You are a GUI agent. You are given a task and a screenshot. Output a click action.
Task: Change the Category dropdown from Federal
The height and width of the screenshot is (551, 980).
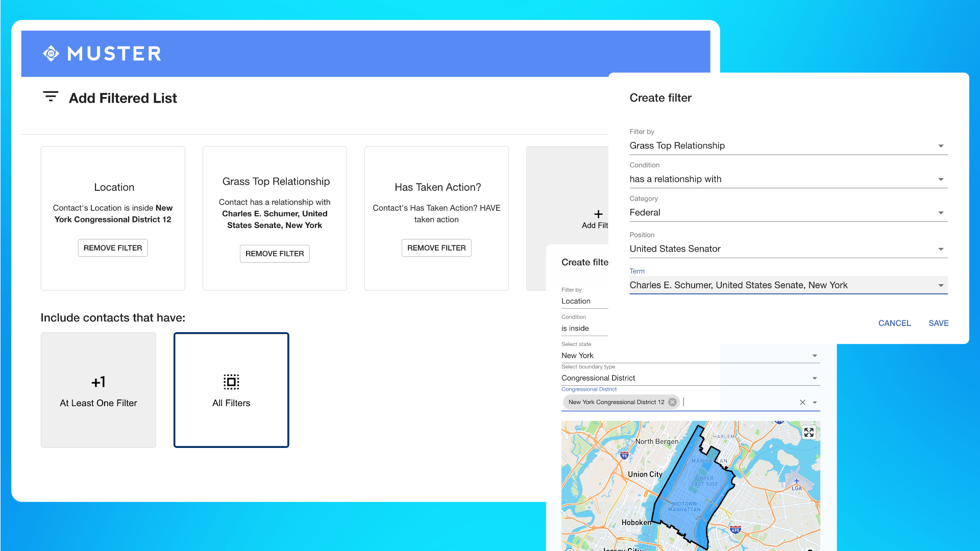[x=941, y=212]
